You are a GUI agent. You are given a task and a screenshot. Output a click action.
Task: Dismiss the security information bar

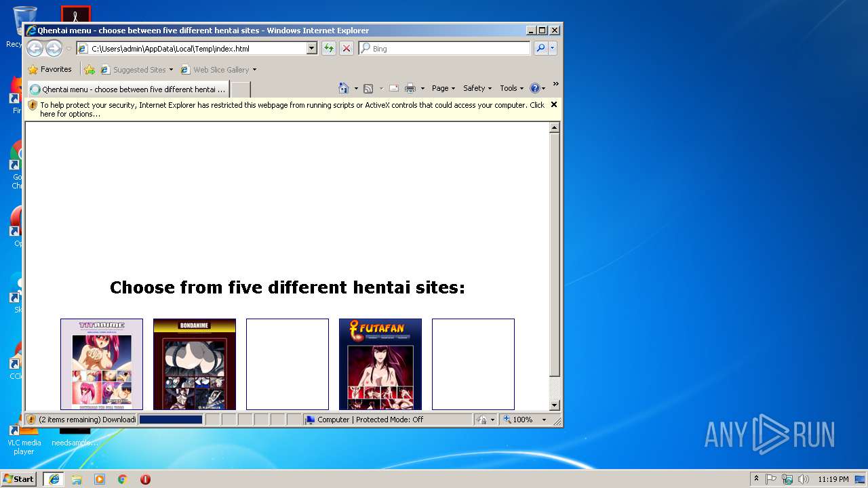tap(554, 104)
